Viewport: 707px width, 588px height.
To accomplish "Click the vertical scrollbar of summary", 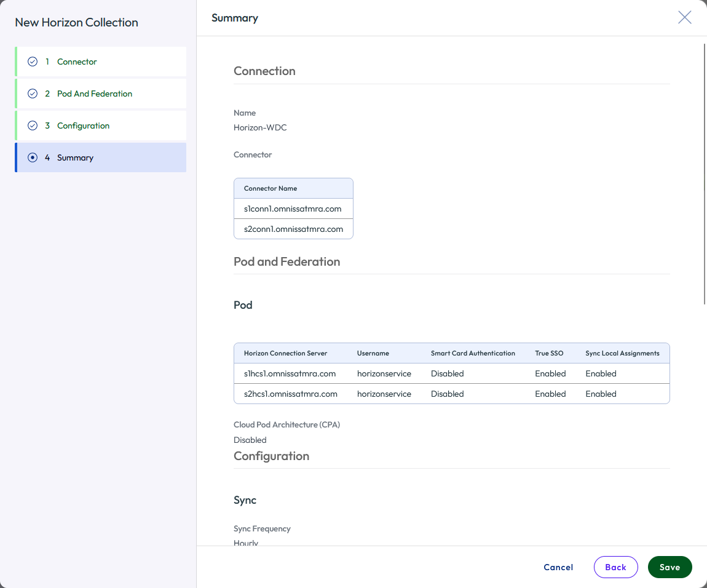I will (704, 172).
